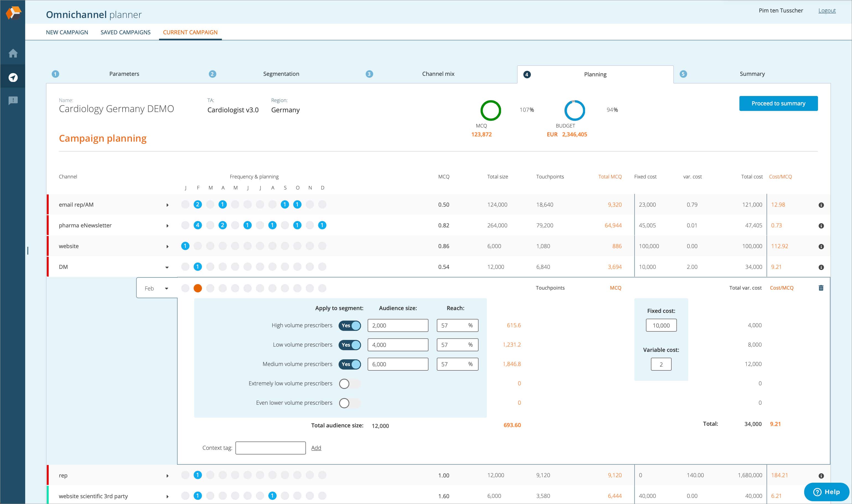Viewport: 852px width, 504px height.
Task: Expand the pharma eNewsletter channel row
Action: 167,226
